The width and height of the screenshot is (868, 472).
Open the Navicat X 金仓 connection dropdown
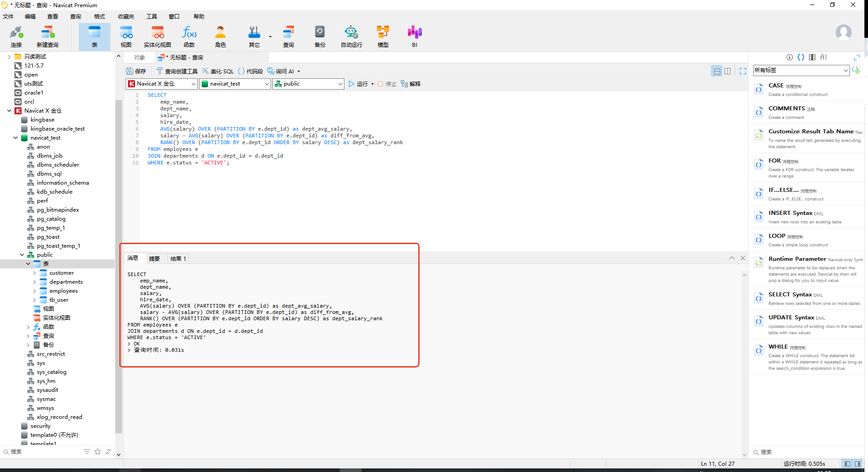(x=162, y=84)
